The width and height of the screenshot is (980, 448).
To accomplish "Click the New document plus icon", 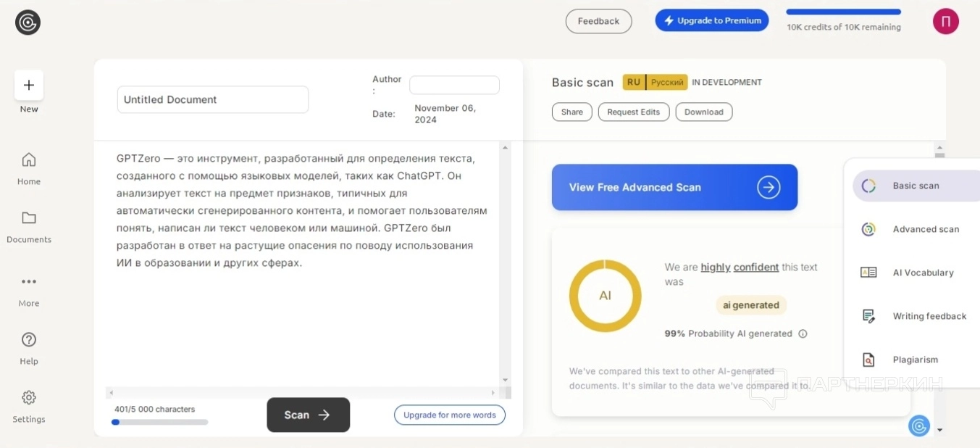I will 29,86.
